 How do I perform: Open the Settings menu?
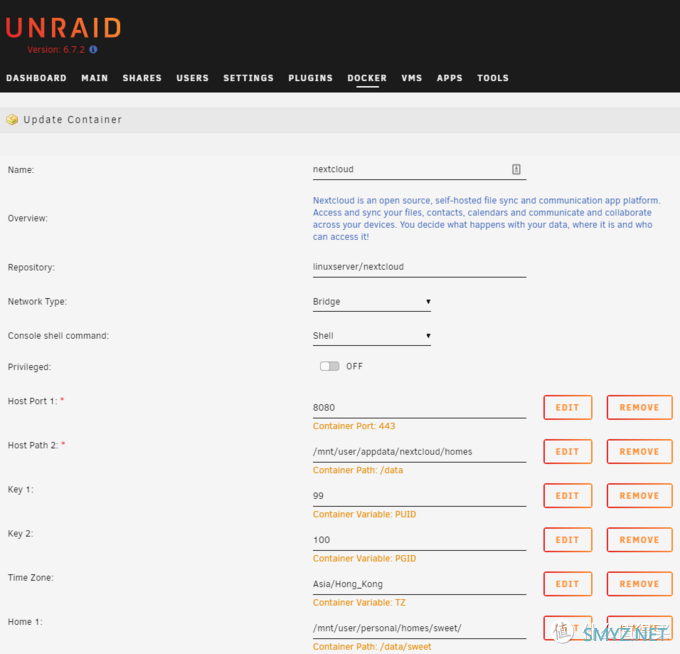click(x=248, y=78)
